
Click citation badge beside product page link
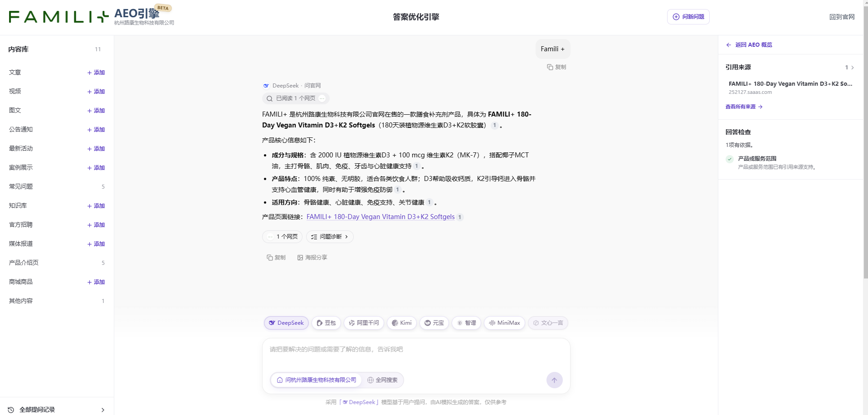point(459,217)
